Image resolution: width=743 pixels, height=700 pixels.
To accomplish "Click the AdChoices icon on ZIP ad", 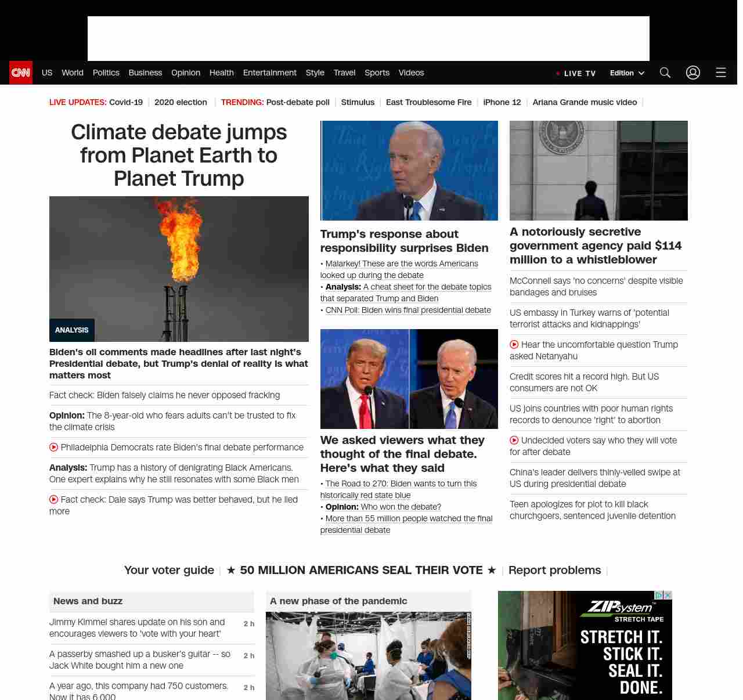I will [x=658, y=596].
